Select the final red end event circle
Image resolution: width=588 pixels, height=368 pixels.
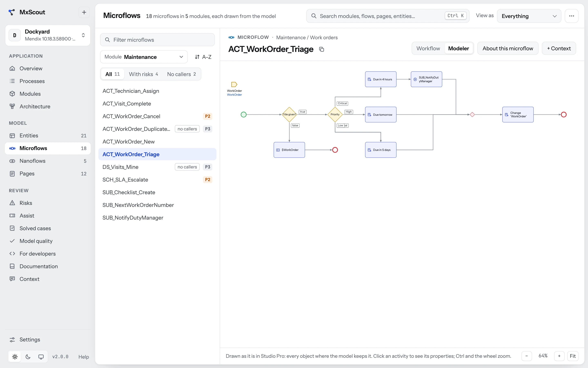pos(564,114)
